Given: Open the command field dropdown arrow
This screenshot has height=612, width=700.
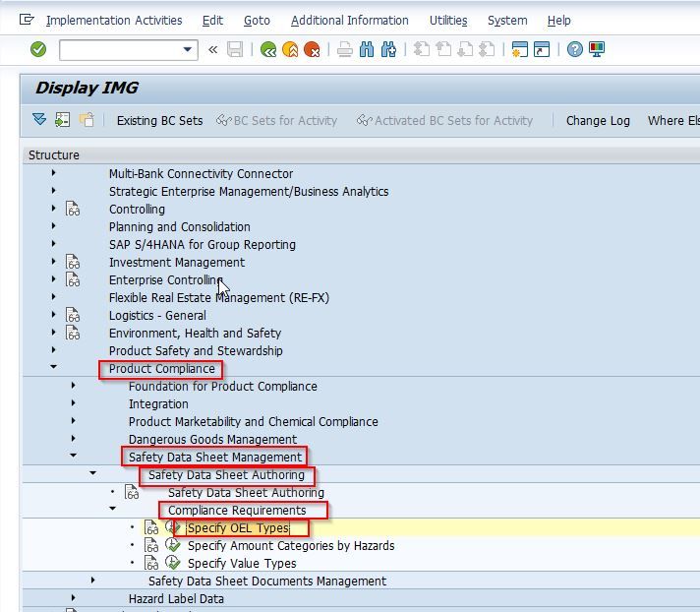Looking at the screenshot, I should 188,49.
